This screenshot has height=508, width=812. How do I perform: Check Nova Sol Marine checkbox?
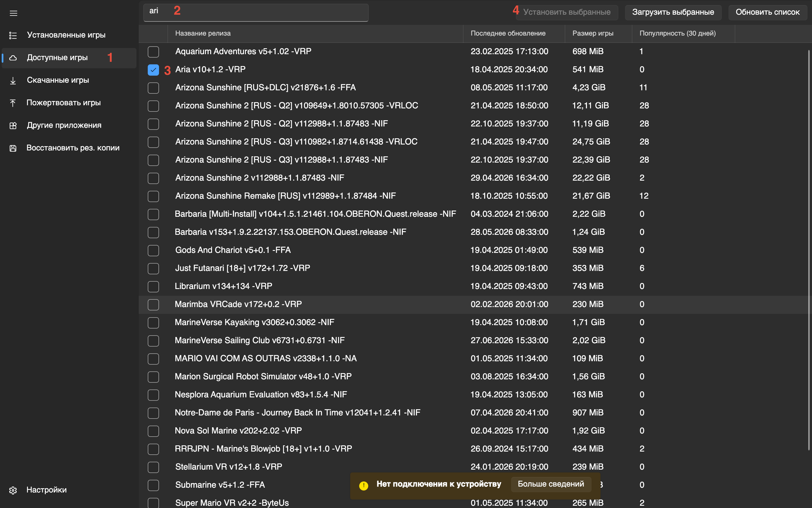pos(153,431)
